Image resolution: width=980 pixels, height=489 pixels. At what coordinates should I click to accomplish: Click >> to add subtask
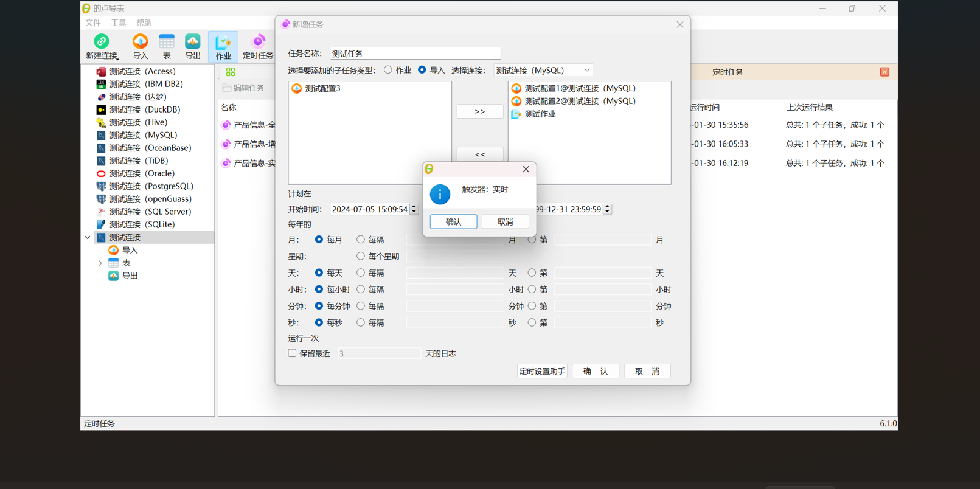coord(480,111)
